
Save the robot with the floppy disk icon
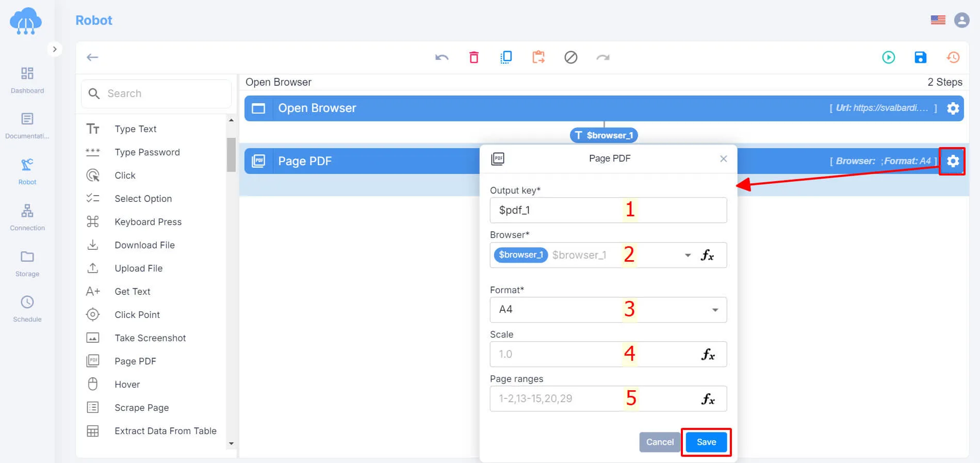(x=920, y=57)
